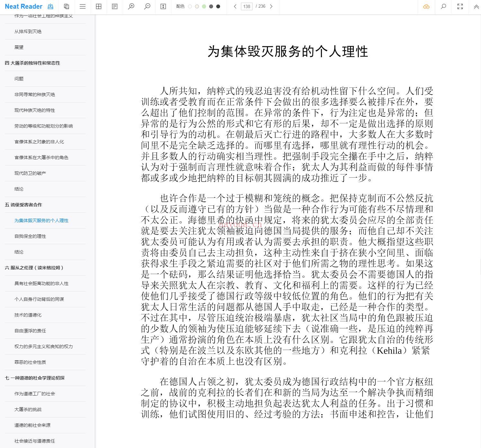
Task: Select the green color theme
Action: pyautogui.click(x=204, y=6)
